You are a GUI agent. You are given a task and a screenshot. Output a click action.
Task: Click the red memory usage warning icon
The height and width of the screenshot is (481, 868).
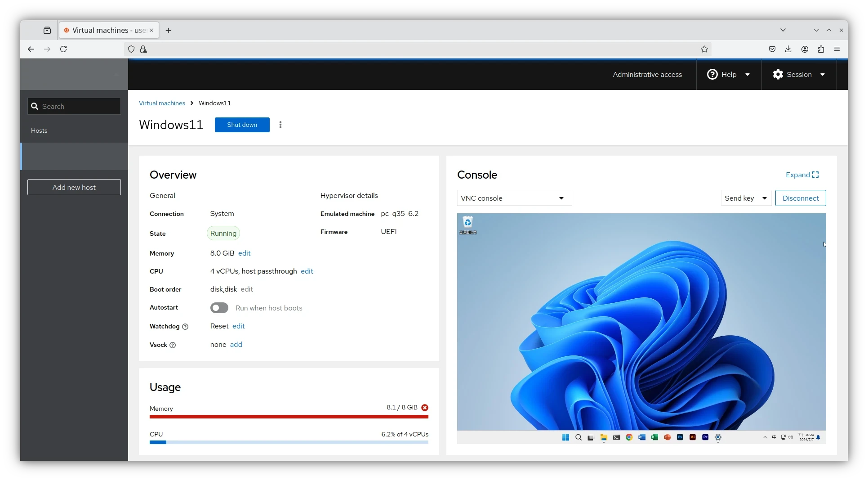coord(425,408)
